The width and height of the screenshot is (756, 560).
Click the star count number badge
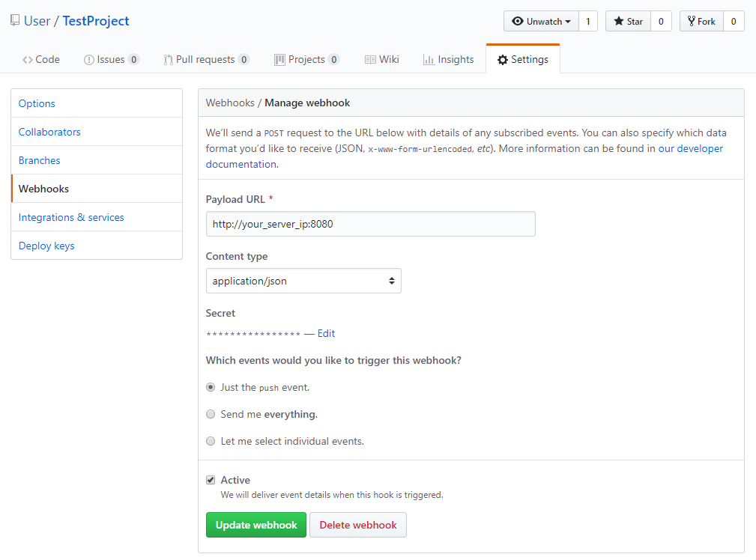click(660, 22)
